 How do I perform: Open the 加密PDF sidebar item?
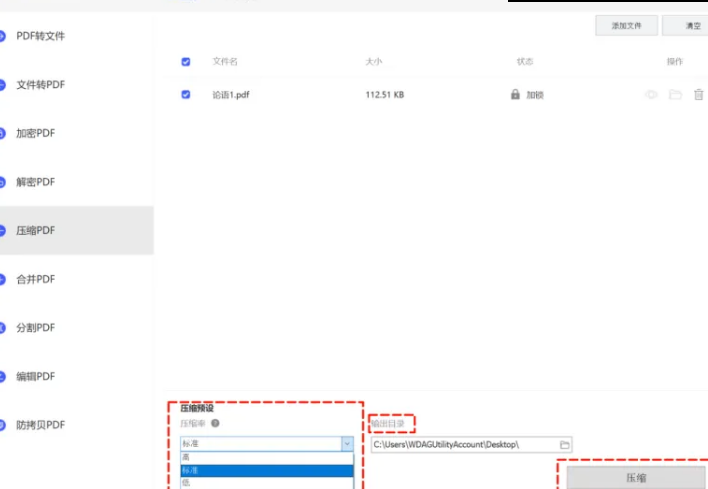tap(36, 133)
